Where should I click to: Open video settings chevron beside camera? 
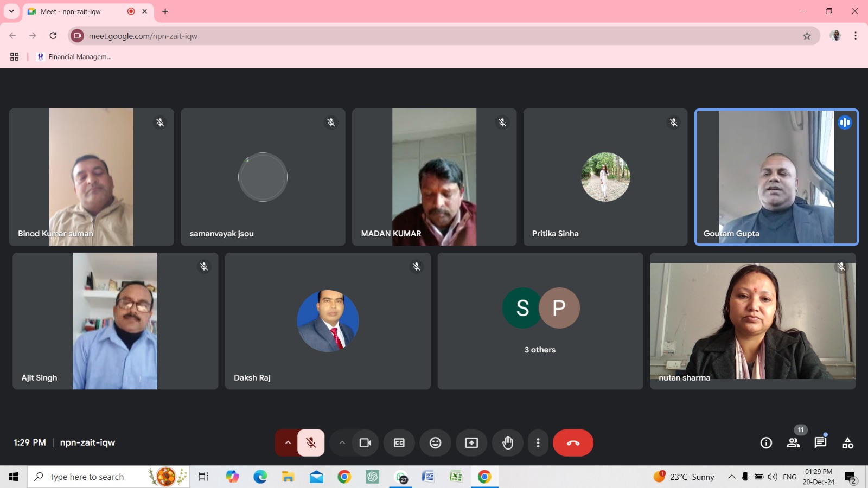[342, 443]
